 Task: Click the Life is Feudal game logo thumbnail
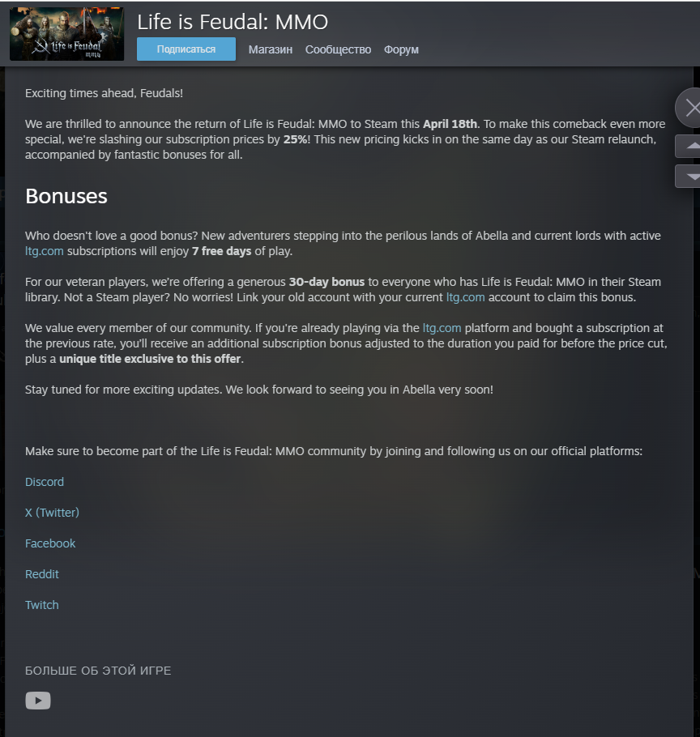click(66, 34)
